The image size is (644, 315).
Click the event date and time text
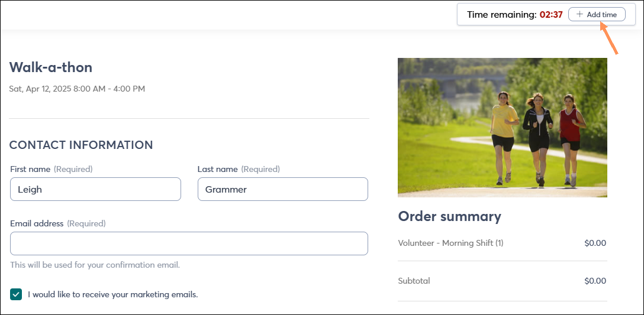[77, 89]
